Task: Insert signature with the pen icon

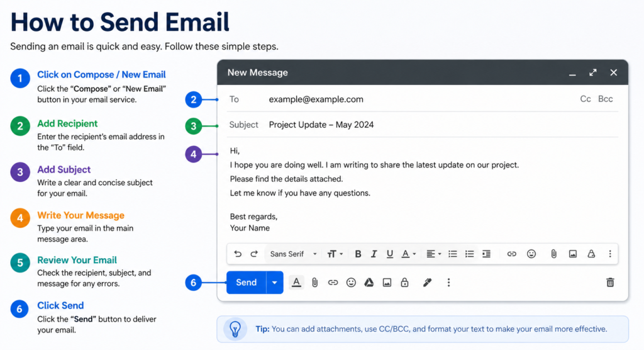Action: (427, 283)
